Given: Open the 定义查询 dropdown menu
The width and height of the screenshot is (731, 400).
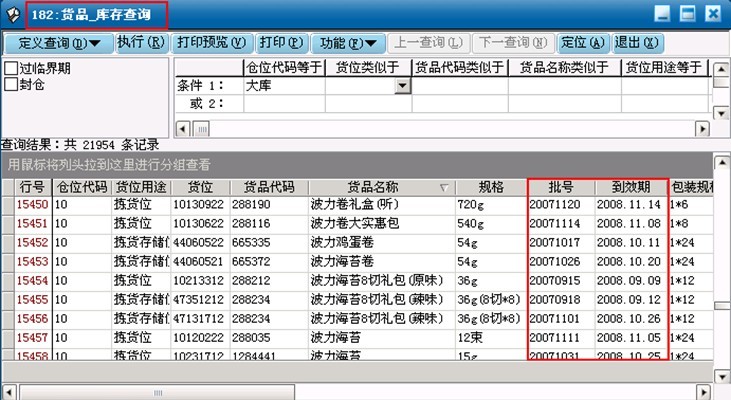Looking at the screenshot, I should pyautogui.click(x=59, y=43).
